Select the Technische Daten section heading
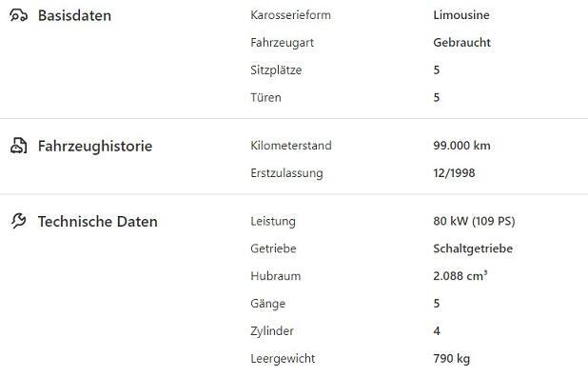Viewport: 588px width, 377px height. pos(97,222)
